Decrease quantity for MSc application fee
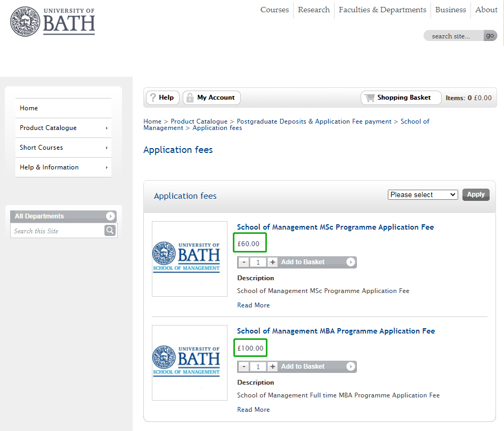The image size is (504, 431). point(244,262)
